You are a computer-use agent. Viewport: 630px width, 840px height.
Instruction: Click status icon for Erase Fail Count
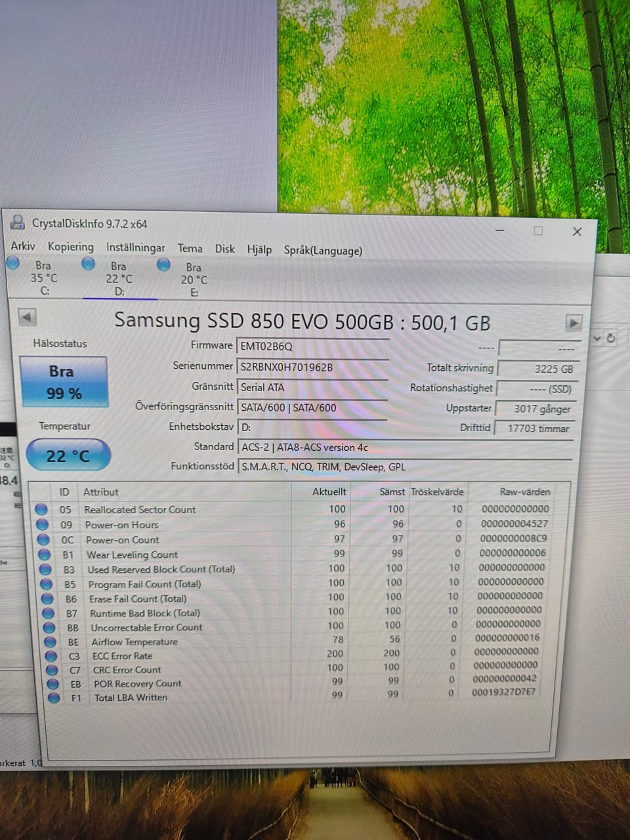47,598
